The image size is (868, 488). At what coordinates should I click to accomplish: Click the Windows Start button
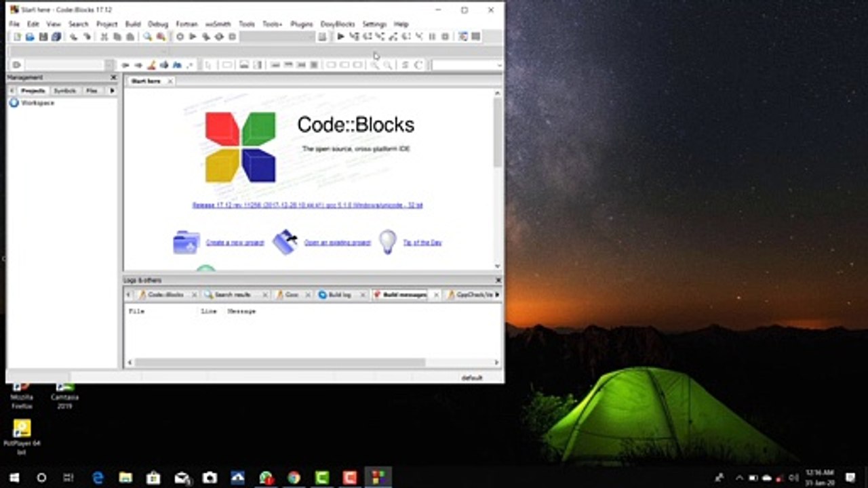coord(14,478)
